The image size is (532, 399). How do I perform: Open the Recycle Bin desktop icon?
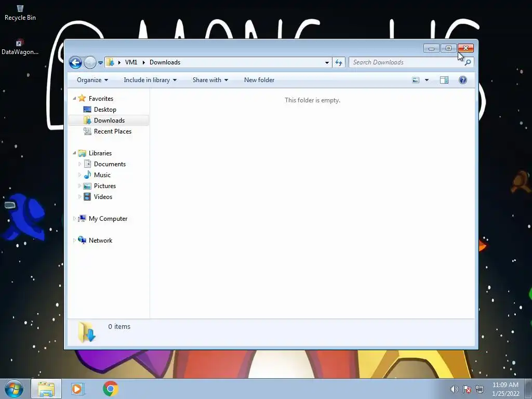[20, 13]
